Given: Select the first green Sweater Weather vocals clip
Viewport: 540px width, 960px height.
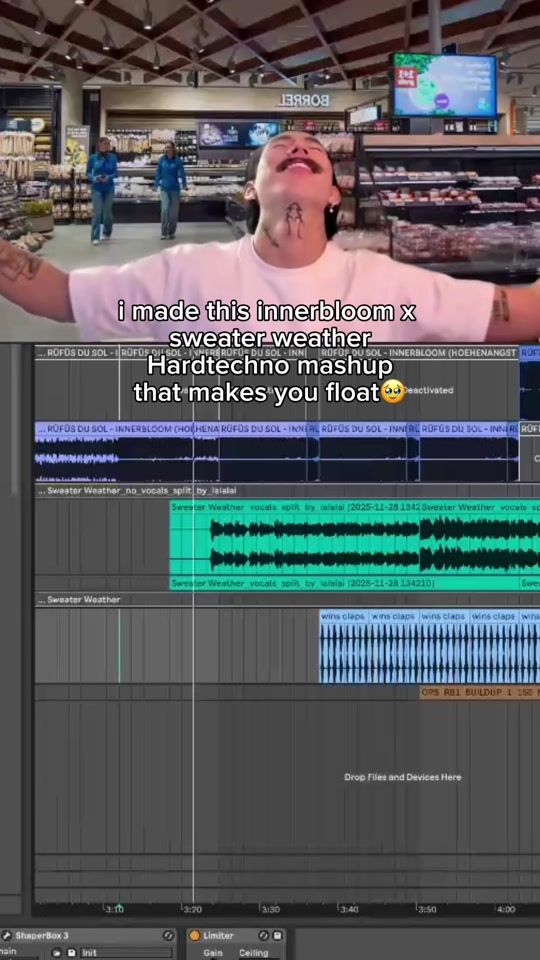Looking at the screenshot, I should pos(294,539).
